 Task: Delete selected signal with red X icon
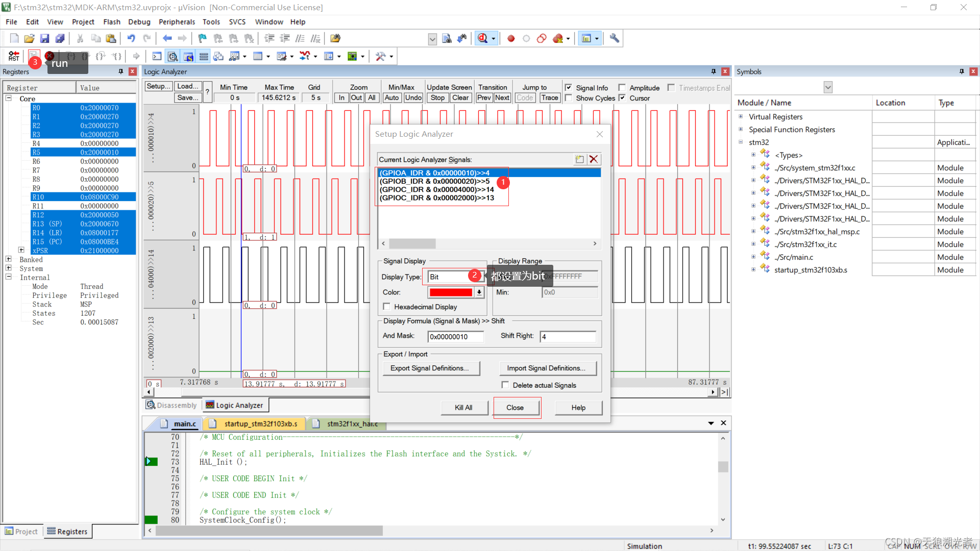click(593, 159)
